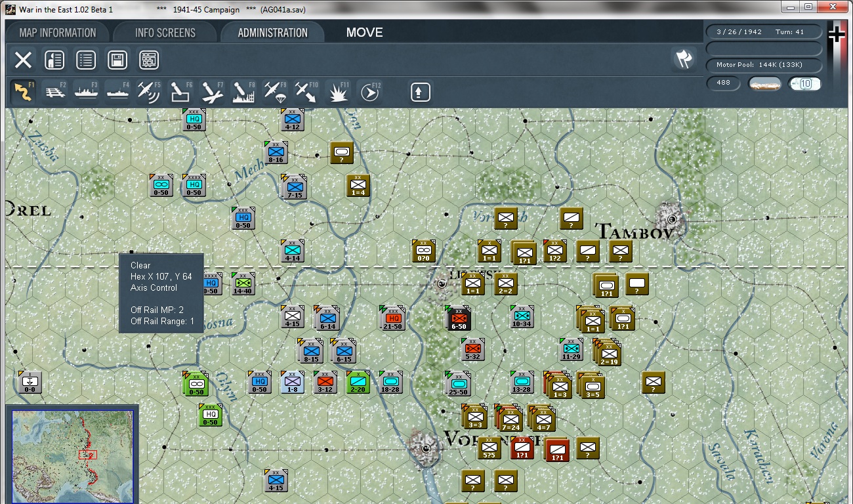
Task: Select the blue 8-15 infantry counter
Action: coord(310,351)
